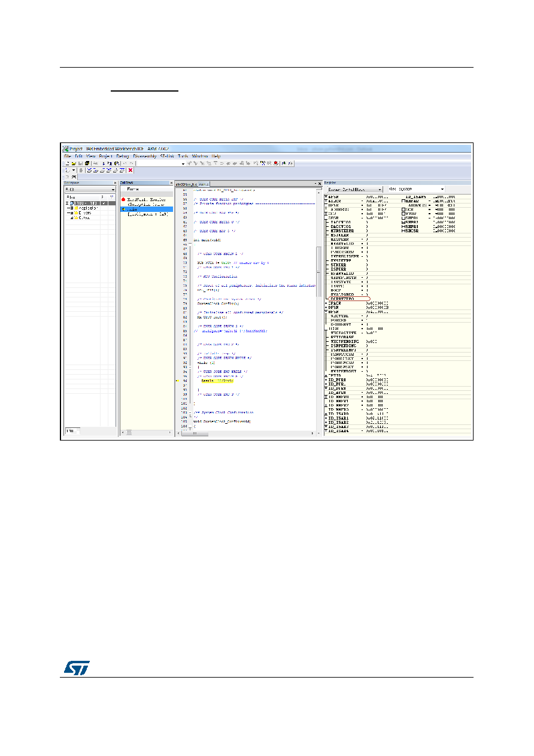Viewport: 534px width, 756px height.
Task: Select the [_call_main + 0x9] call stack frame
Action: pyautogui.click(x=147, y=214)
